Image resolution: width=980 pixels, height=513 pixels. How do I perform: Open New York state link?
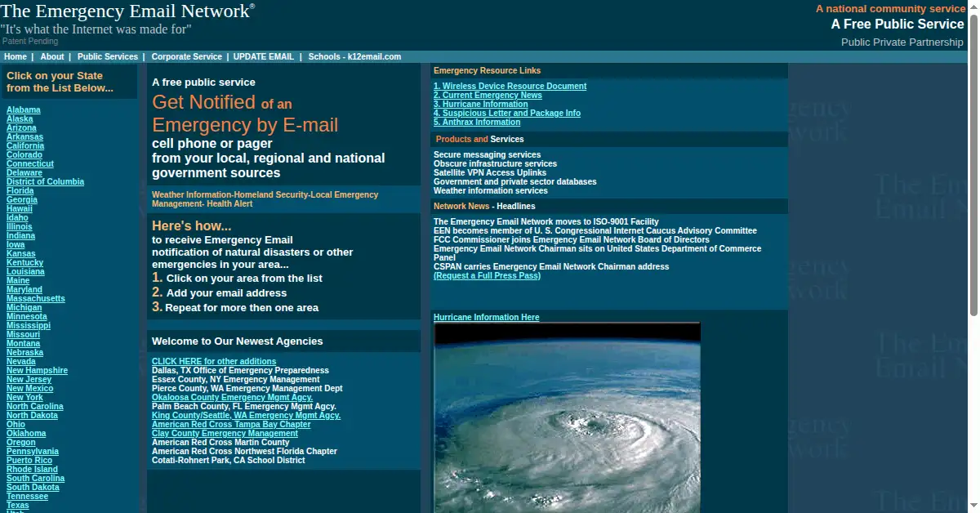(25, 397)
